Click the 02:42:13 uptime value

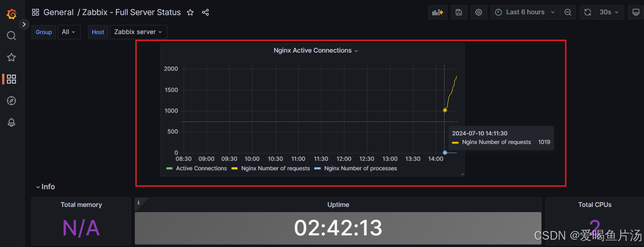(x=338, y=228)
